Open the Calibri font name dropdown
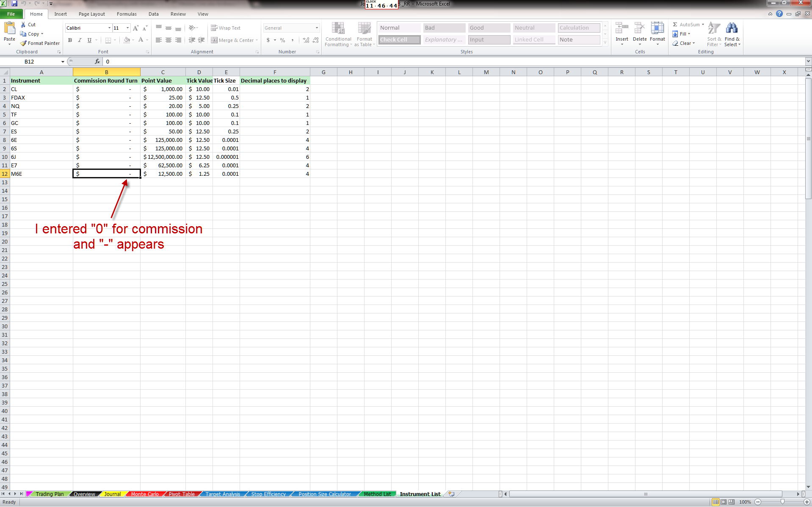 tap(109, 28)
